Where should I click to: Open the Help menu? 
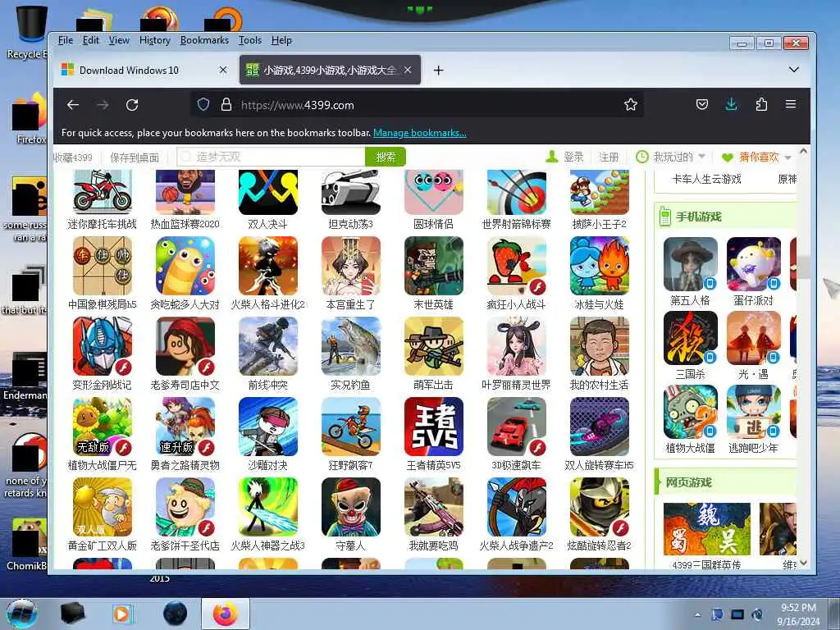[x=281, y=40]
